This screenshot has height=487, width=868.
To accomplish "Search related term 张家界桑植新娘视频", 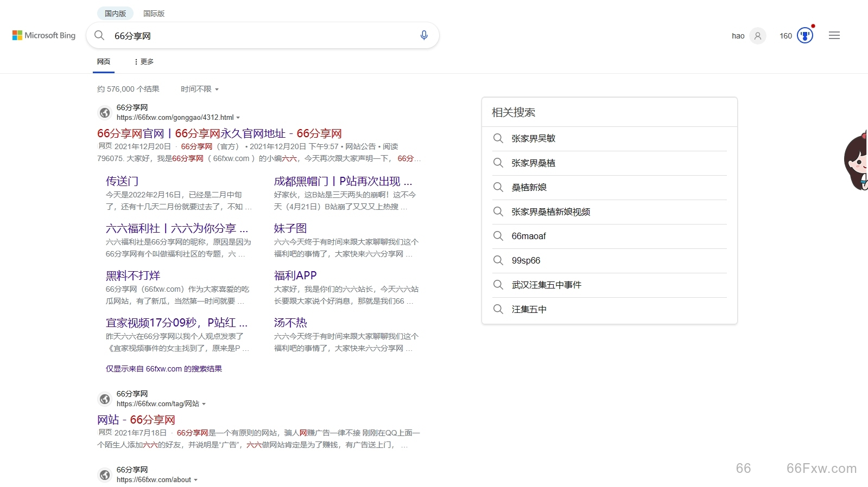I will (x=551, y=212).
